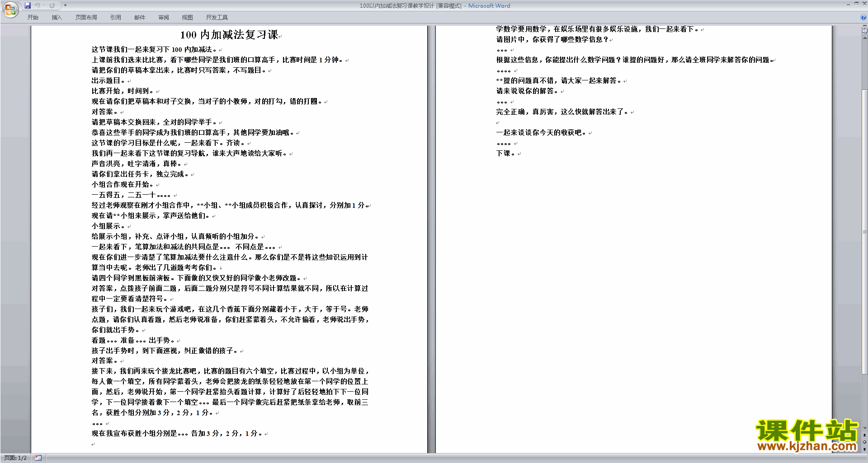Viewport: 868px width, 463px height.
Task: Click the line 请来说说你的解答。
Action: [x=528, y=91]
